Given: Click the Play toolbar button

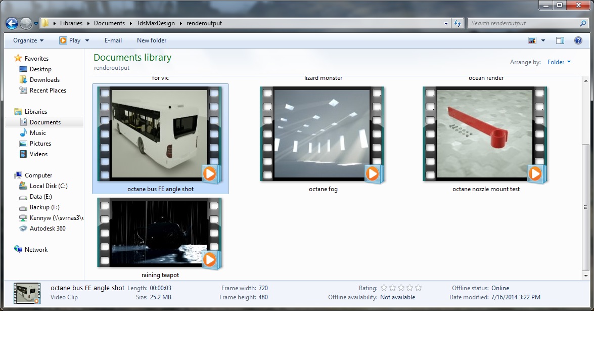Looking at the screenshot, I should (x=70, y=40).
